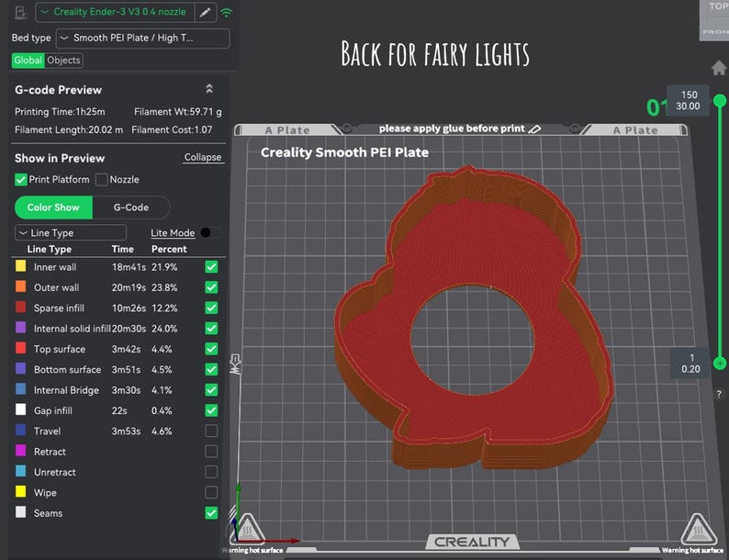
Task: Switch to the Objects tab
Action: (63, 60)
